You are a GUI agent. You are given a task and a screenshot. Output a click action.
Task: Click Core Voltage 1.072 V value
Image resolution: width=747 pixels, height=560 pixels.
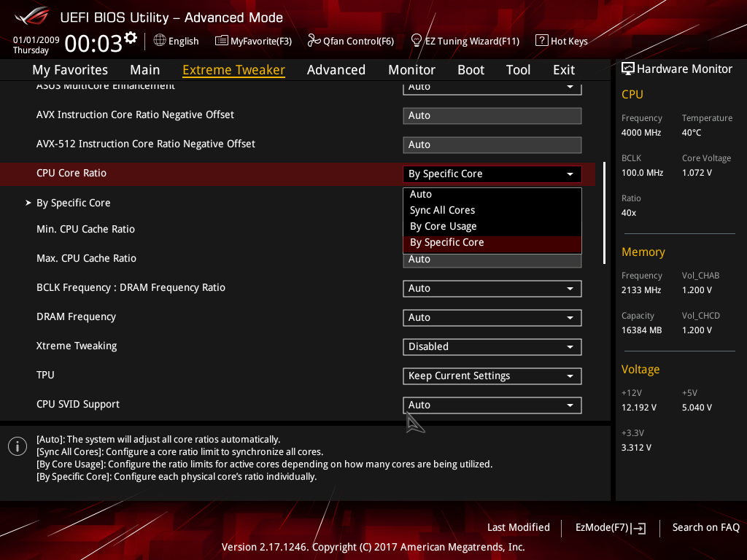(x=697, y=172)
